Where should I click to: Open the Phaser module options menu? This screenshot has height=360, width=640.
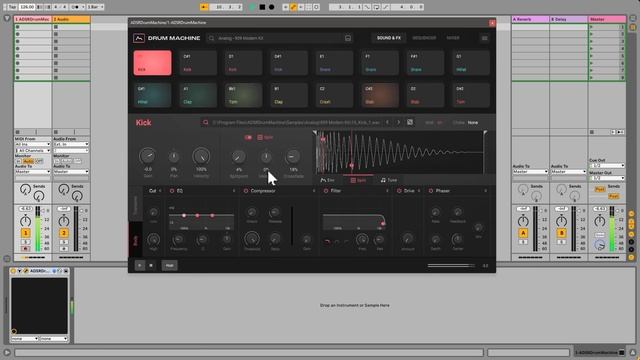486,191
